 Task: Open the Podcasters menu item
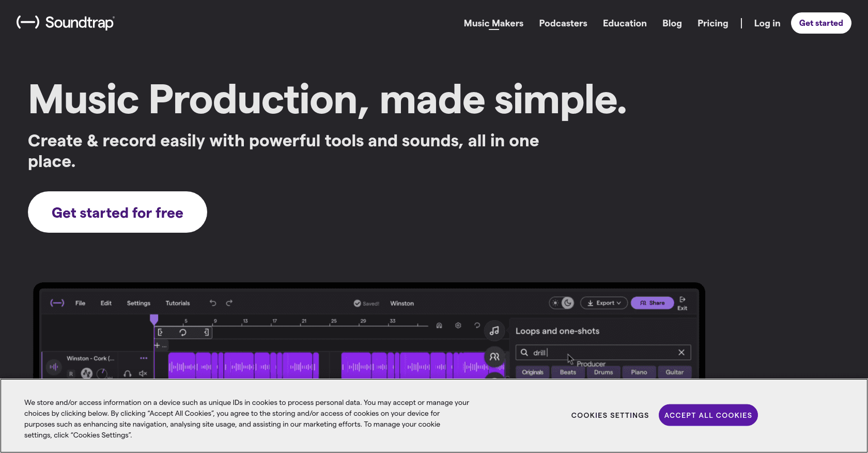click(x=563, y=23)
